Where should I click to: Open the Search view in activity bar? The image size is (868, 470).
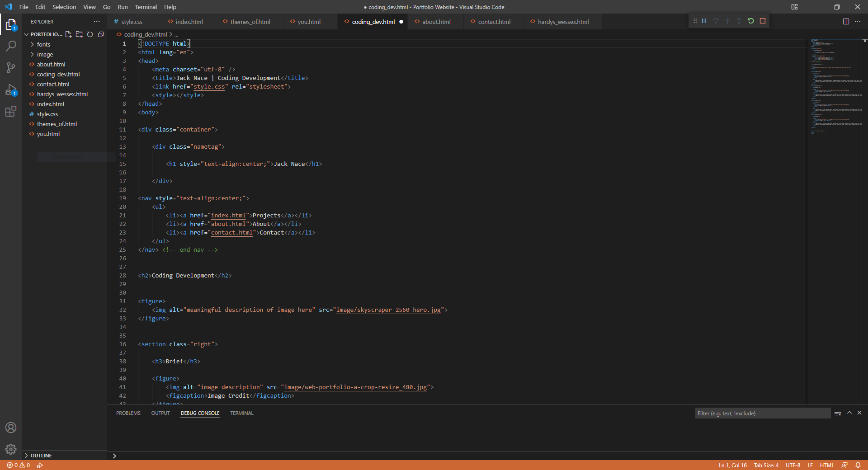click(x=11, y=46)
